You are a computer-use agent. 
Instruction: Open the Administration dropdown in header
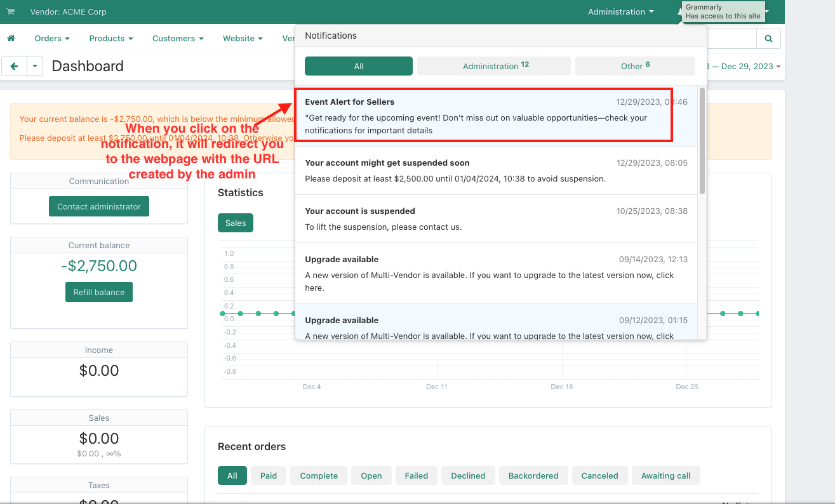620,12
